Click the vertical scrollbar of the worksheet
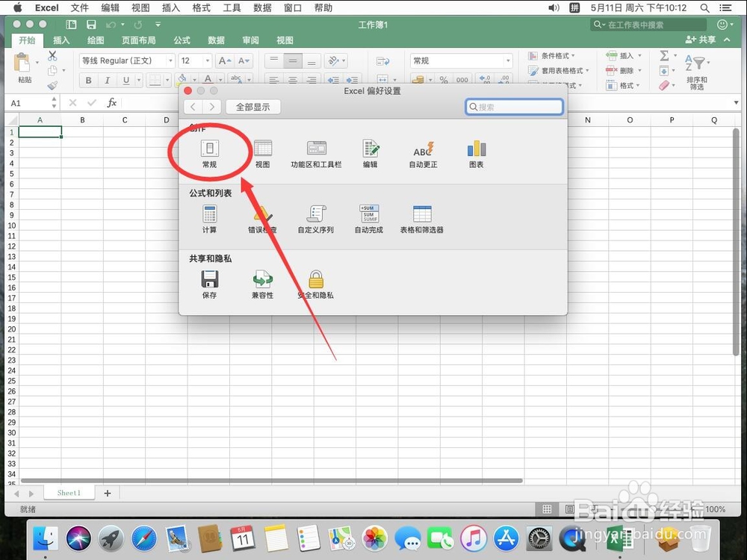 pos(736,242)
